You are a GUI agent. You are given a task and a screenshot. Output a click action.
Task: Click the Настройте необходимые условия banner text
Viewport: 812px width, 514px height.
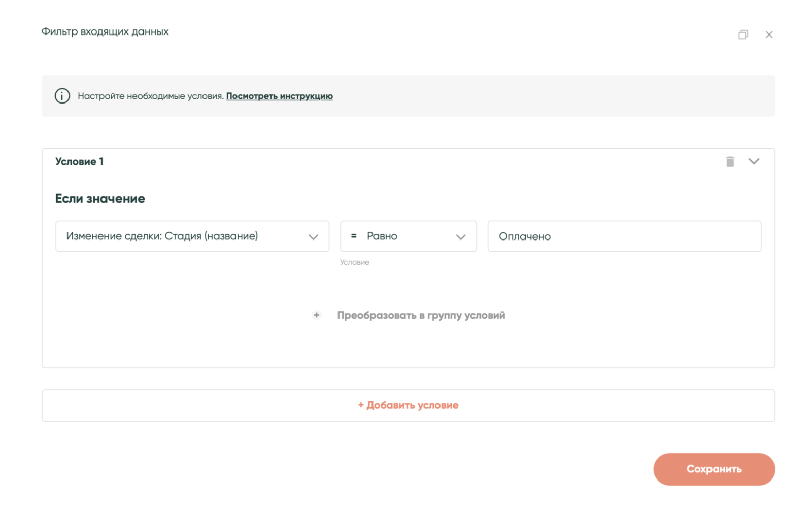coord(150,96)
